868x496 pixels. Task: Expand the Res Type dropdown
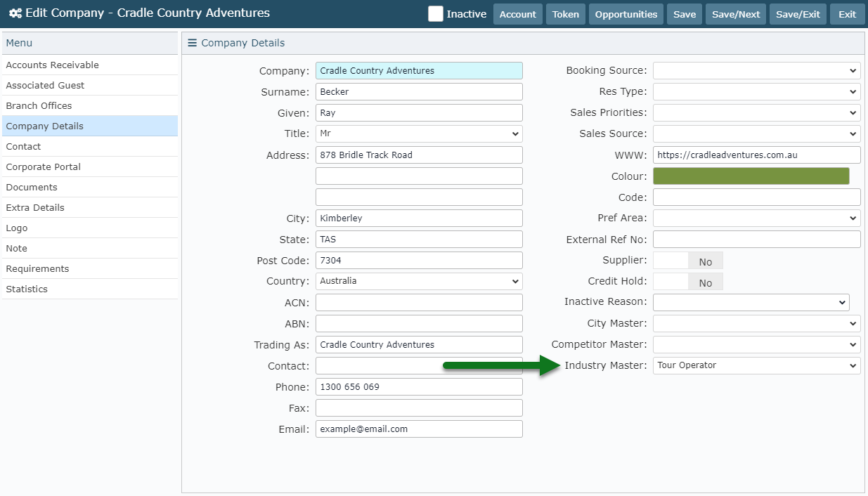[x=757, y=91]
